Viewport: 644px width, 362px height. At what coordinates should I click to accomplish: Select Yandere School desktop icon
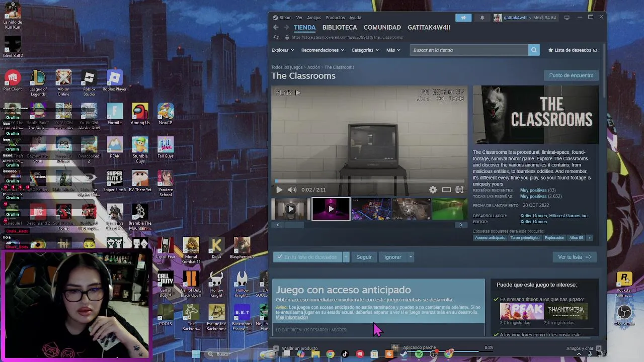[x=166, y=184]
